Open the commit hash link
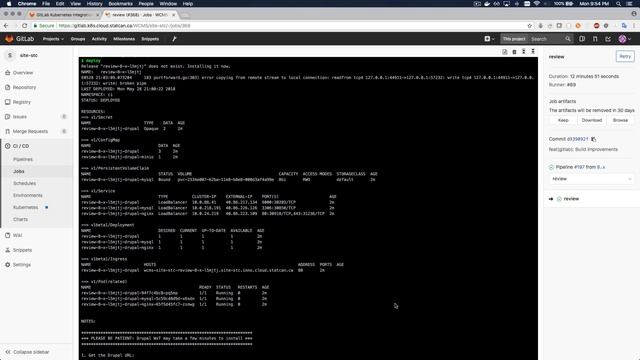 577,139
